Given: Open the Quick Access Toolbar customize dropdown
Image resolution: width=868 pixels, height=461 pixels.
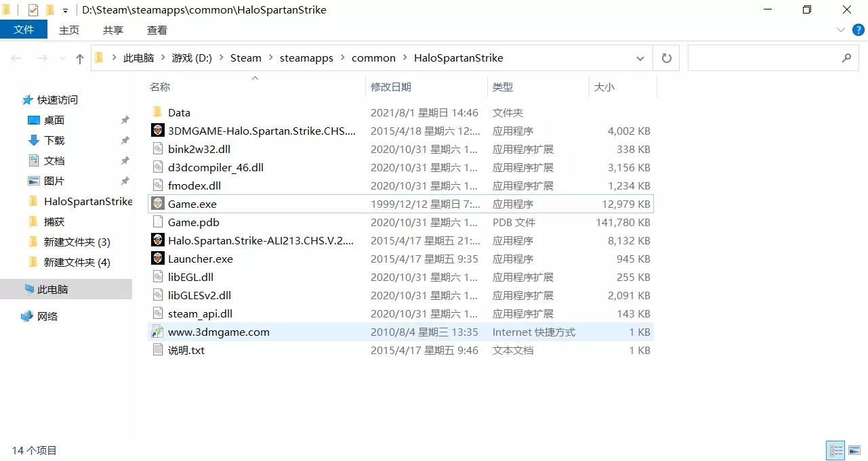Looking at the screenshot, I should coord(65,10).
